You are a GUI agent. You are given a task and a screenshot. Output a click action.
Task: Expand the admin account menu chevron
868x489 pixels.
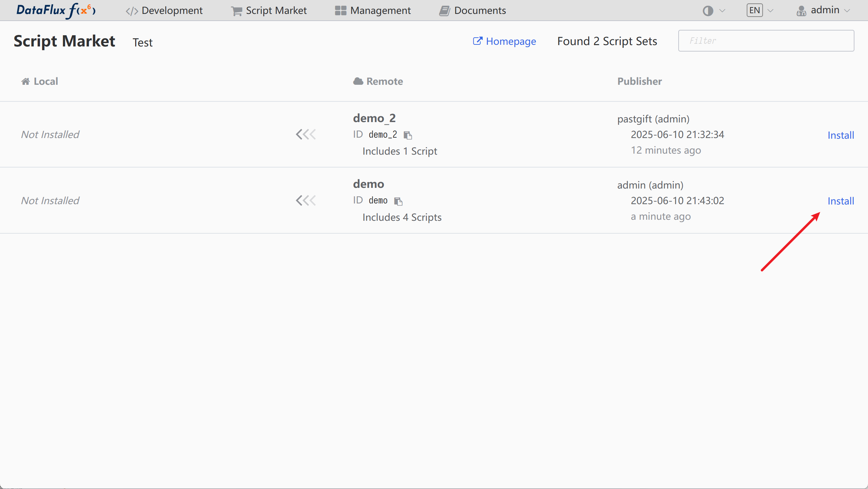click(847, 11)
